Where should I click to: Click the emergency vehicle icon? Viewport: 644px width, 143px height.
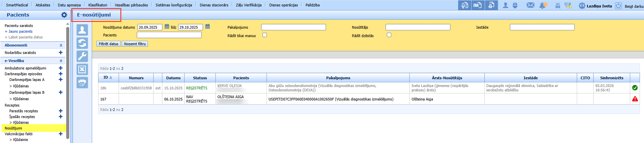[558, 6]
